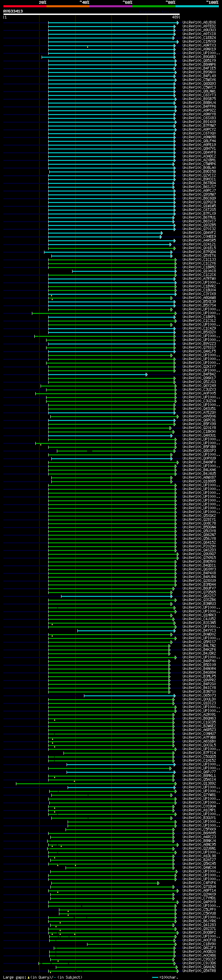Click the query name AV633413

click(x=13, y=11)
